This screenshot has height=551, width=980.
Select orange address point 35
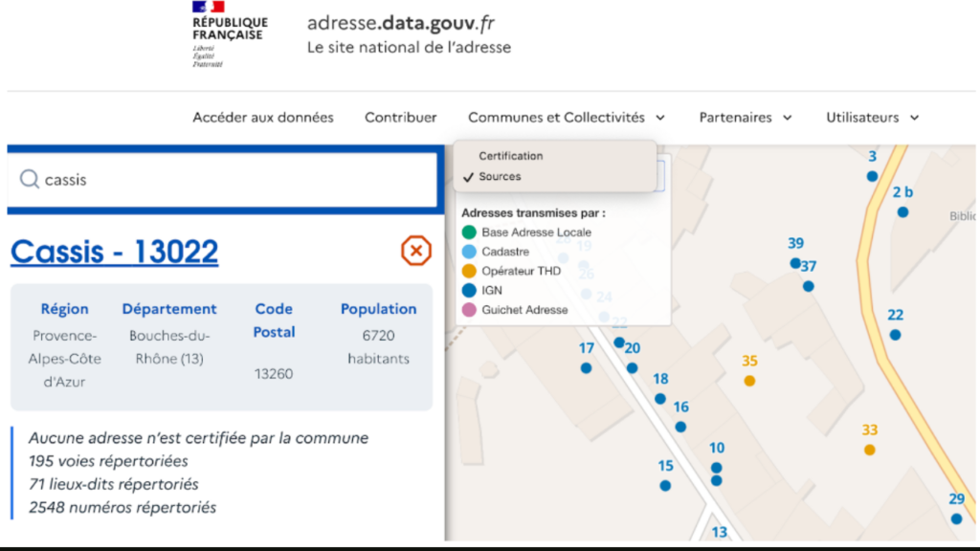pos(749,381)
